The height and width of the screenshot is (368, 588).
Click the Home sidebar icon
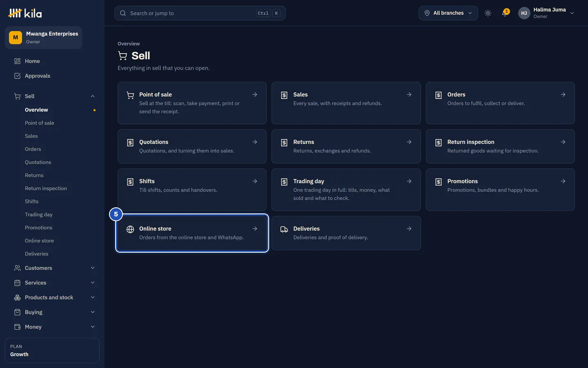point(17,61)
